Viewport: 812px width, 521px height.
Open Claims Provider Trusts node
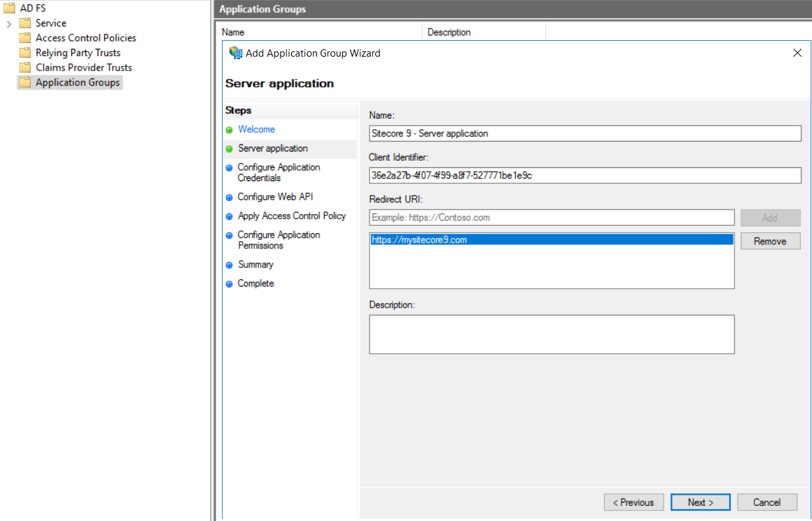84,68
